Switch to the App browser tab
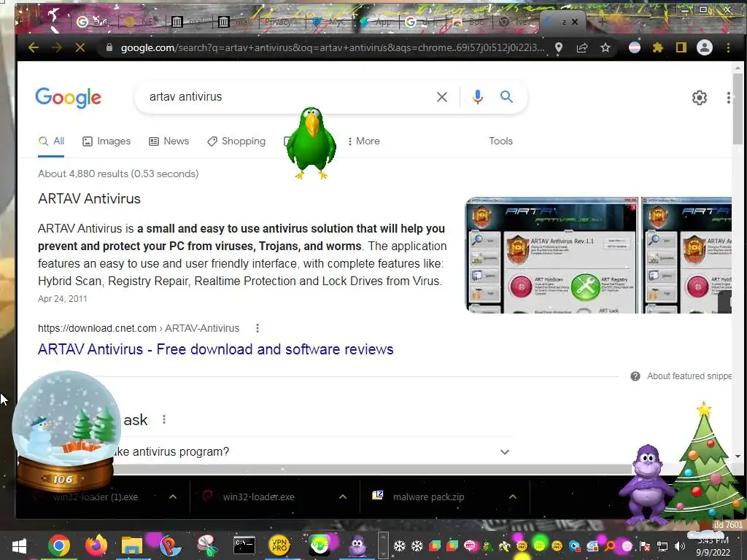747x560 pixels. tap(377, 22)
